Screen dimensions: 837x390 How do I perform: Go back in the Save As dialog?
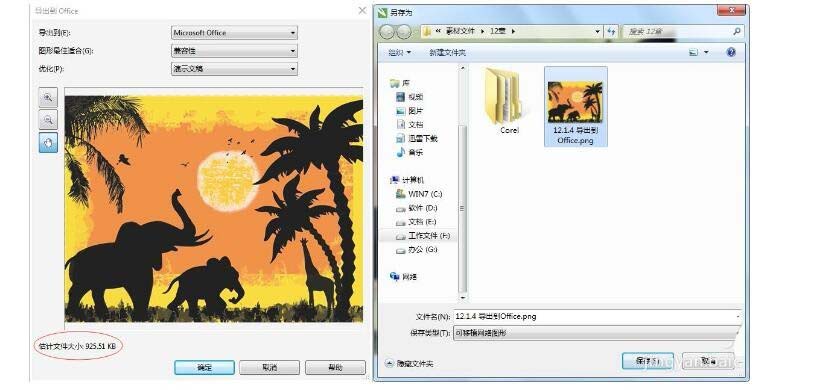coord(388,32)
